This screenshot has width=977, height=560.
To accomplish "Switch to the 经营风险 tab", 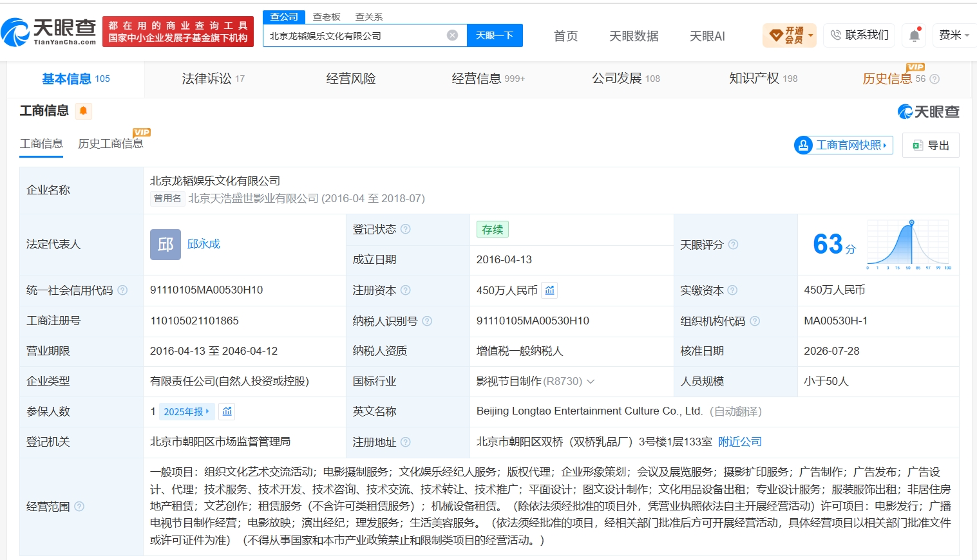I will 351,79.
